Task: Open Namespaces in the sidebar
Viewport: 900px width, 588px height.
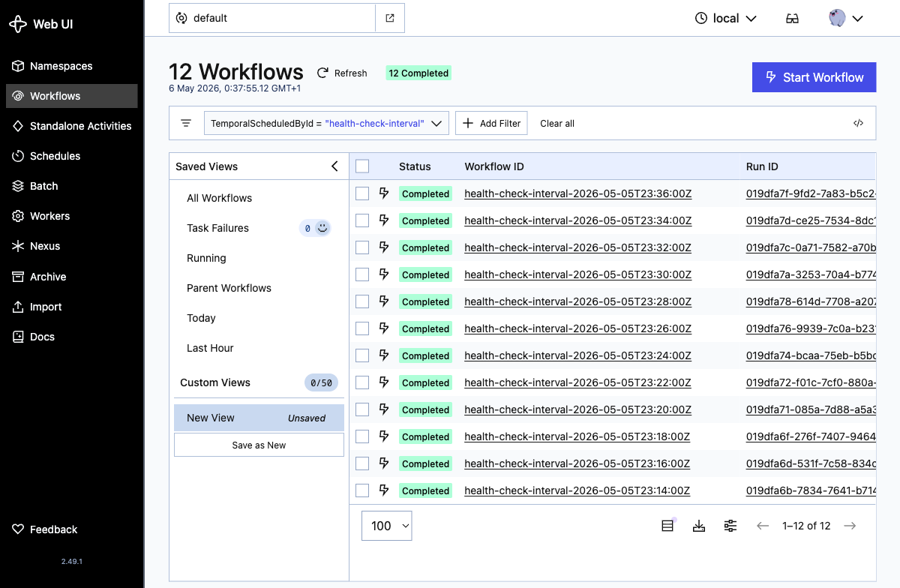Action: (x=71, y=66)
